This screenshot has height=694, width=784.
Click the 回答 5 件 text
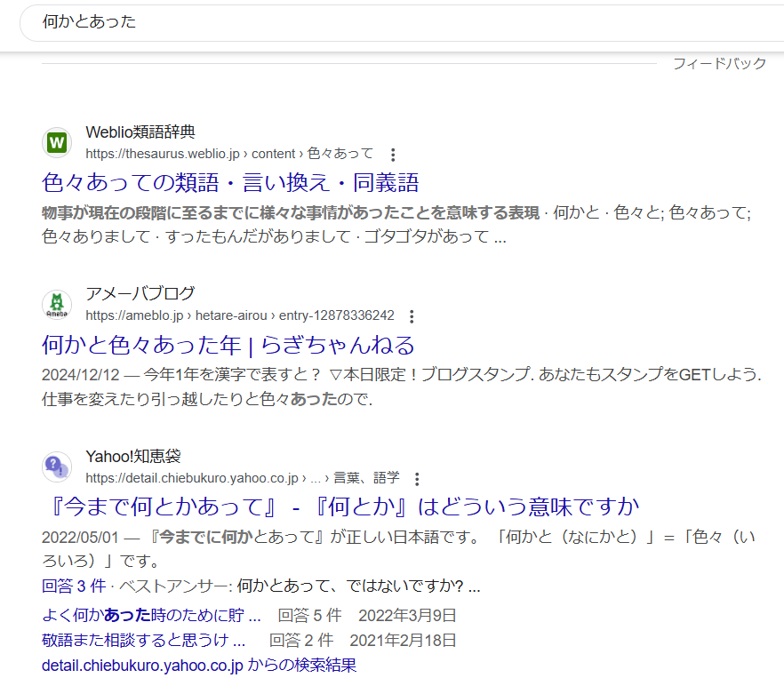pyautogui.click(x=310, y=616)
